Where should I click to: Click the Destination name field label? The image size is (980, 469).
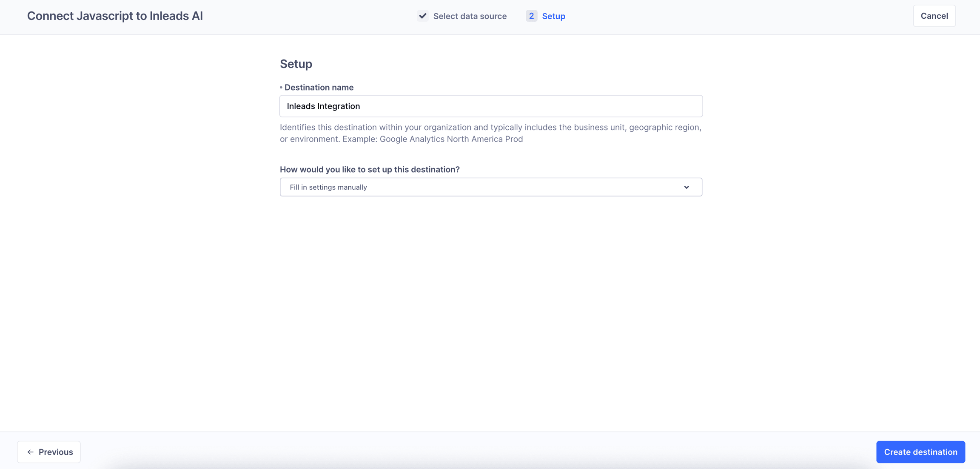(319, 88)
